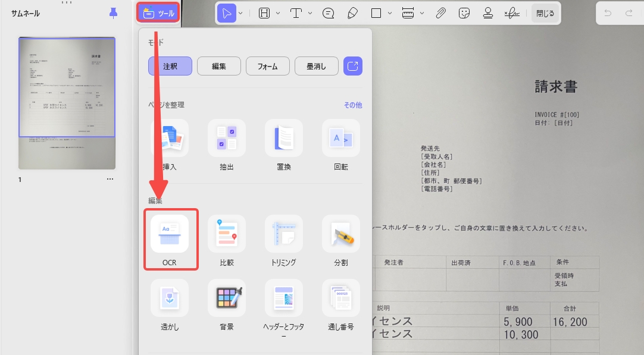Choose the comment note tool
The height and width of the screenshot is (355, 644).
tap(328, 13)
